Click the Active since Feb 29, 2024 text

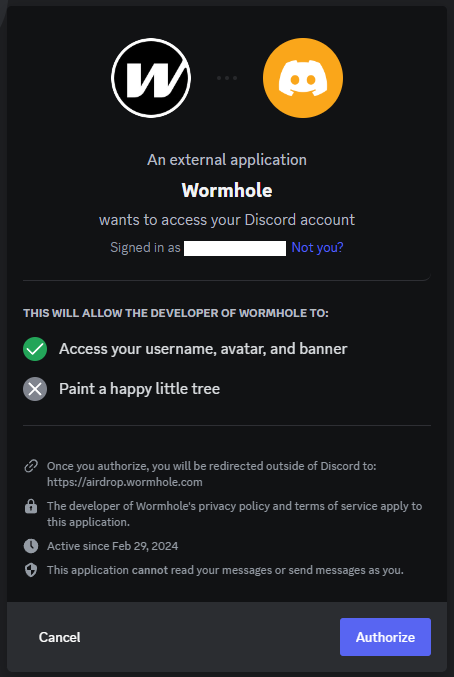[113, 546]
